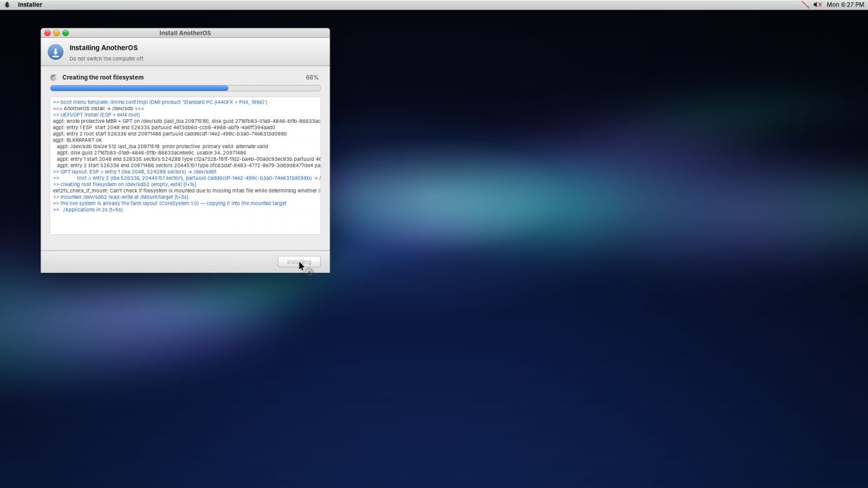
Task: Click the greyed-out Installing button
Action: tap(299, 261)
